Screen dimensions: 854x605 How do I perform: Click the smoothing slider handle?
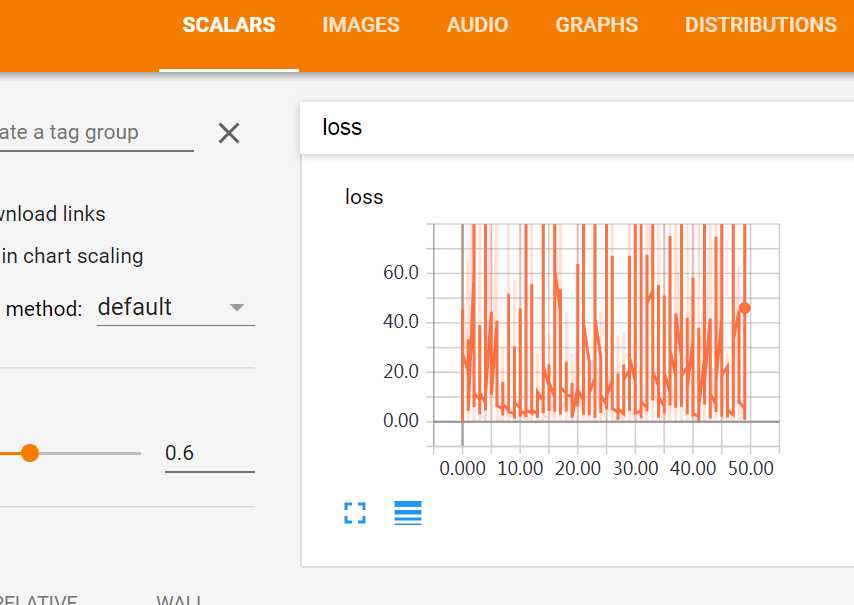click(30, 453)
